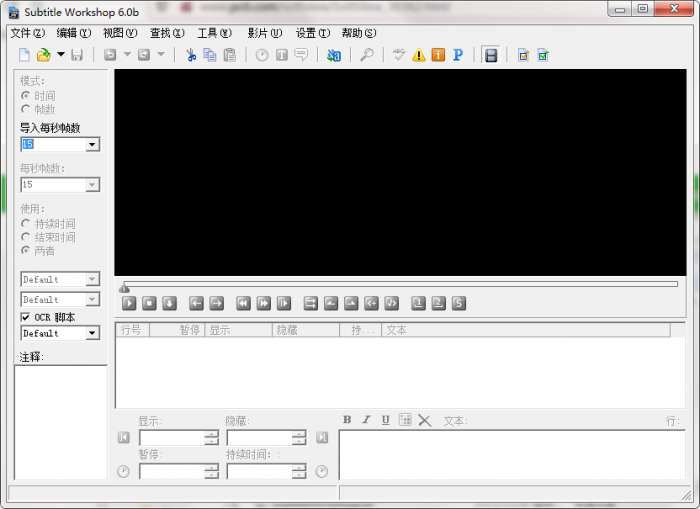Screen dimensions: 700x509
Task: Click the orange information icon
Action: [438, 55]
